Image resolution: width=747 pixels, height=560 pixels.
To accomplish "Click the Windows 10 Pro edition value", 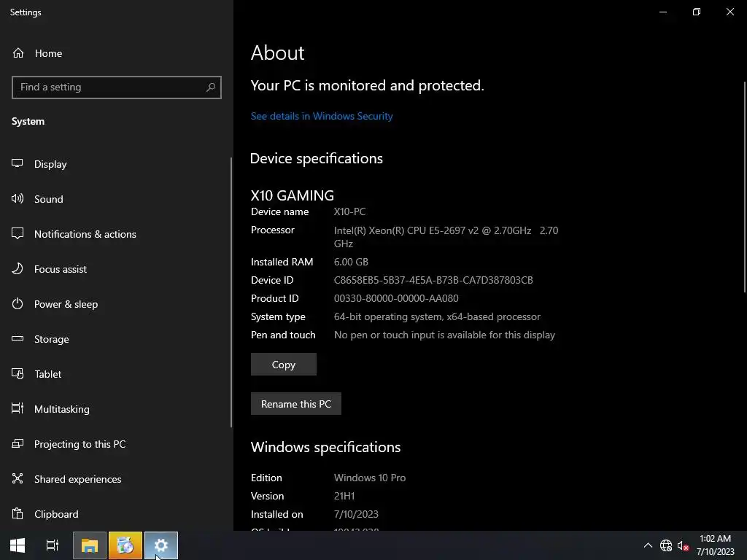I will pos(370,478).
